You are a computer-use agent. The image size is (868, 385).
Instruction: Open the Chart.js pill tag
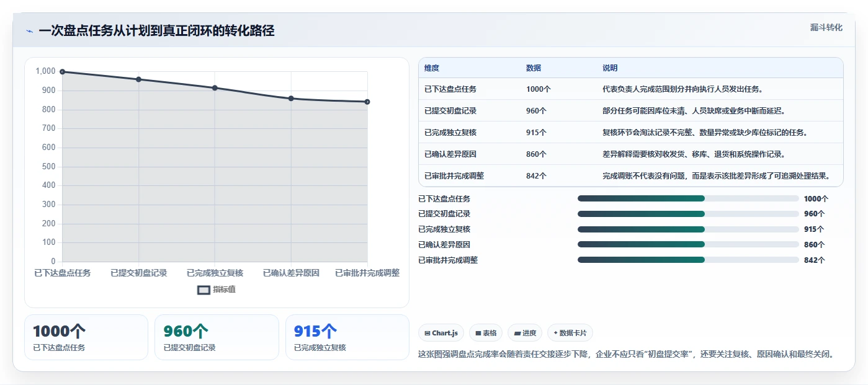click(x=441, y=333)
